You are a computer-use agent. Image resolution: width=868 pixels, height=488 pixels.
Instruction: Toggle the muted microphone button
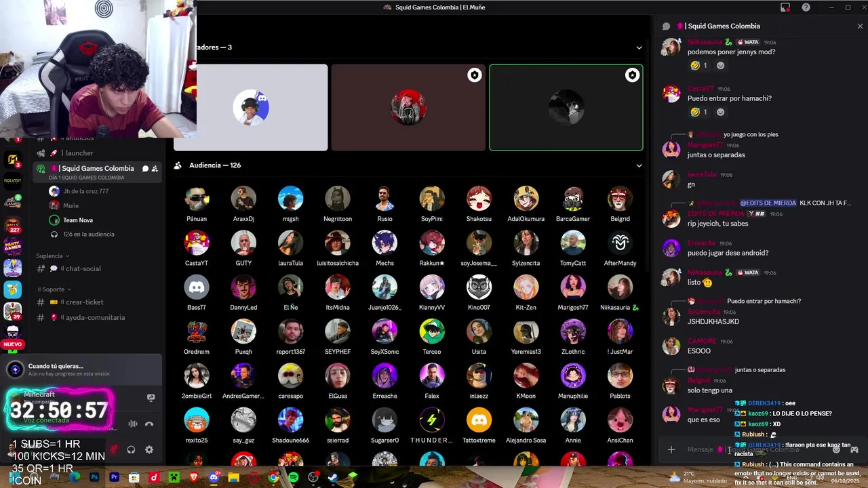click(x=115, y=449)
